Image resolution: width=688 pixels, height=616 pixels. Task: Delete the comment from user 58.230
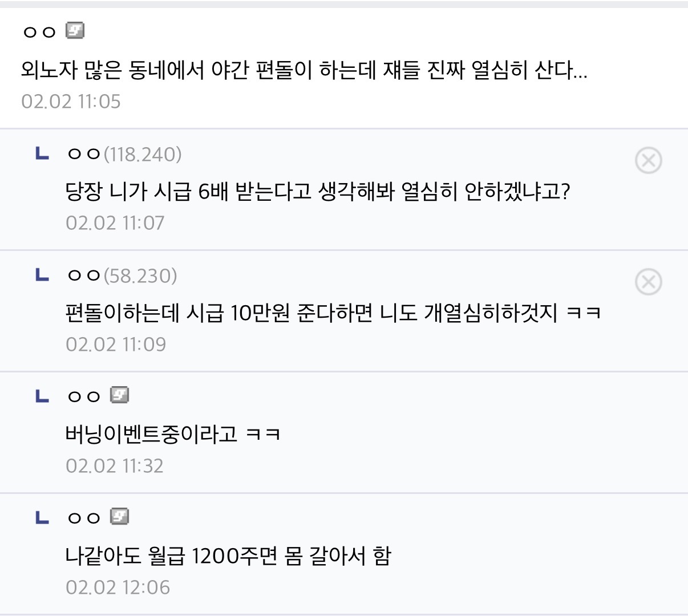(x=648, y=282)
